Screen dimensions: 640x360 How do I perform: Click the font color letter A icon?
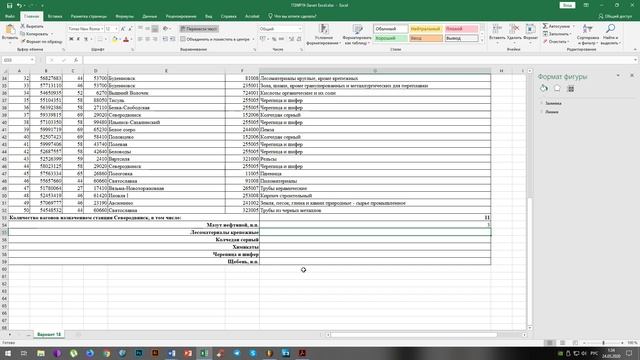(x=126, y=40)
